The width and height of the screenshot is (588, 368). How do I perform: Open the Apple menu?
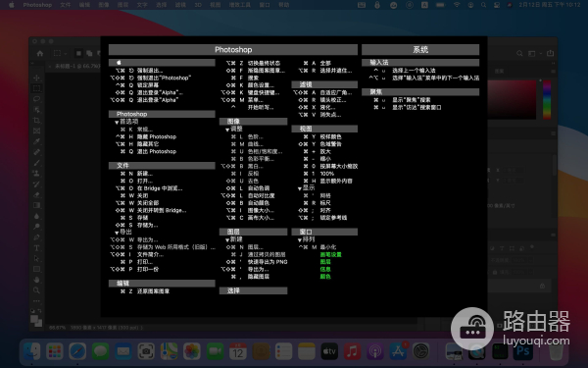[x=11, y=5]
